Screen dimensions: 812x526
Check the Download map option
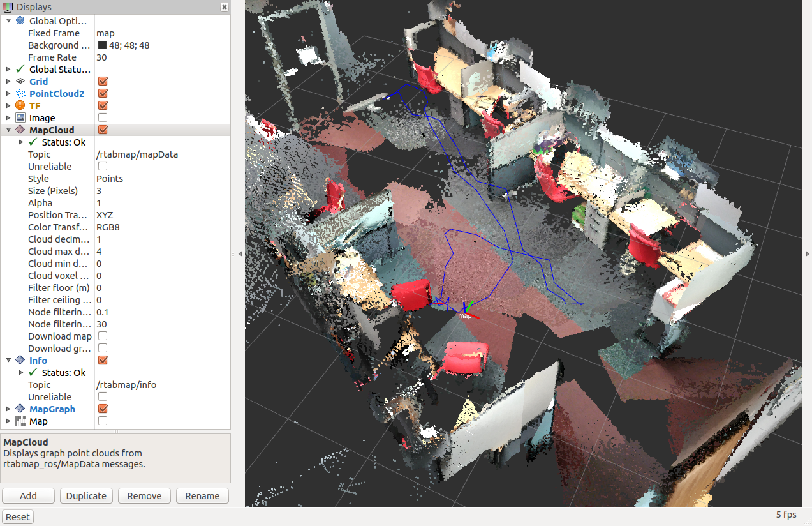[x=103, y=336]
